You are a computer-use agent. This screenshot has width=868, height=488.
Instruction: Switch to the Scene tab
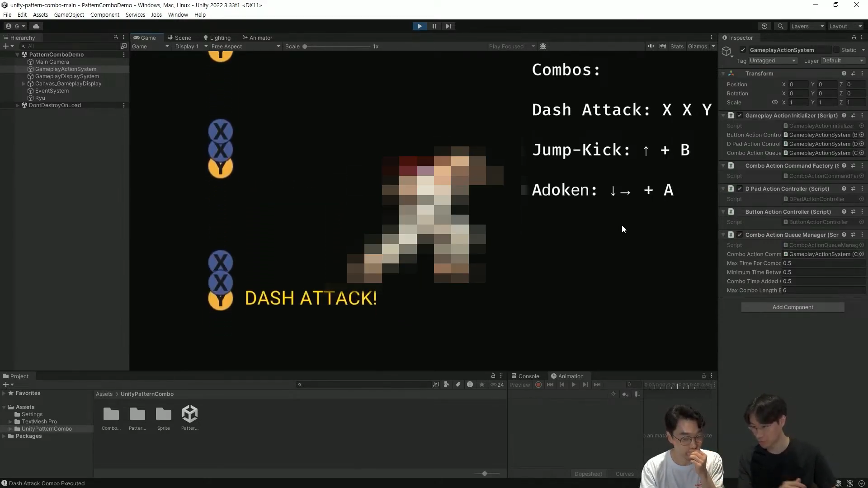coord(179,38)
